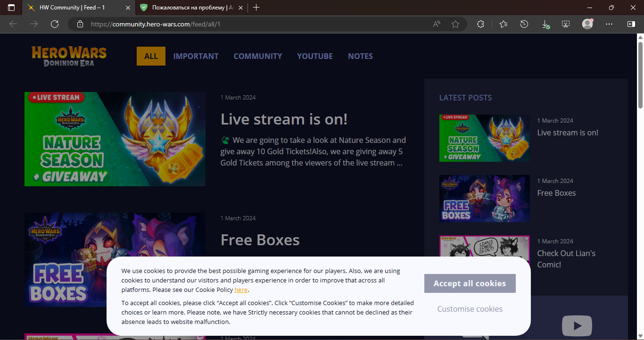Open the Cookie Policy 'here' link

[x=241, y=290]
